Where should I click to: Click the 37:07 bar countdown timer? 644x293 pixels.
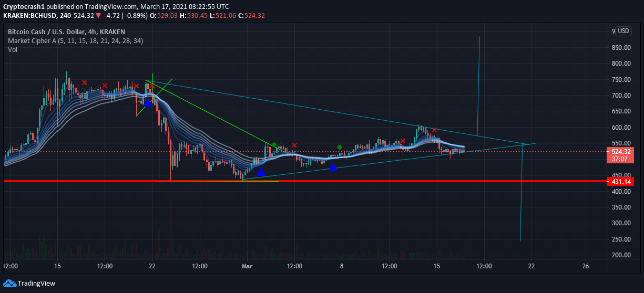(x=620, y=159)
